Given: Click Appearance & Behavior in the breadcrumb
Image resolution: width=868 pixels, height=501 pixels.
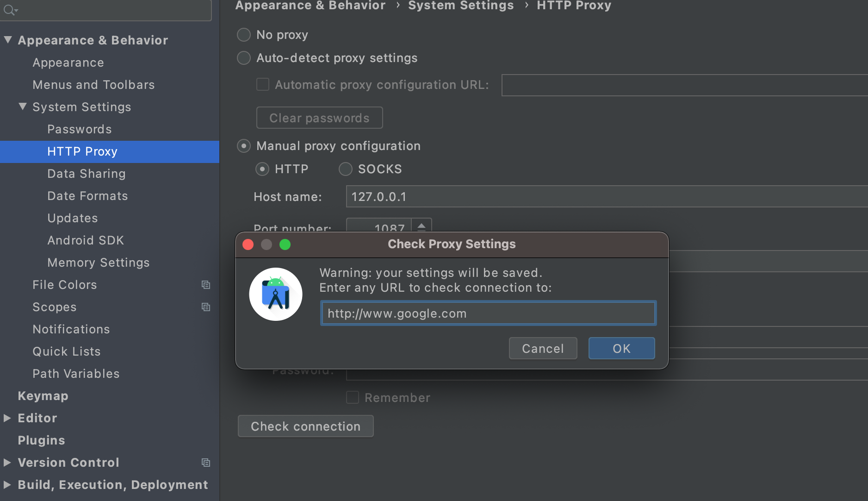Looking at the screenshot, I should coord(310,6).
